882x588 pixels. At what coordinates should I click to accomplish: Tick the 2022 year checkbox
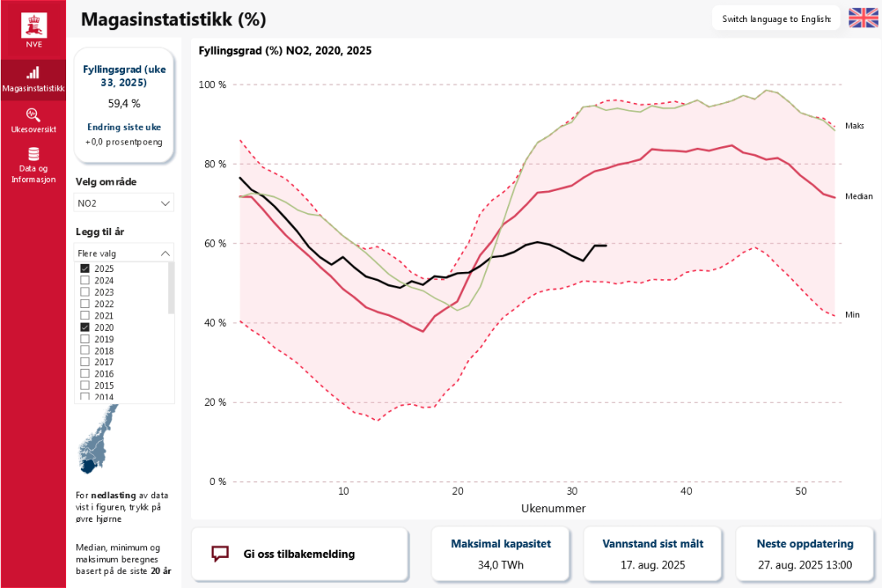coord(85,304)
